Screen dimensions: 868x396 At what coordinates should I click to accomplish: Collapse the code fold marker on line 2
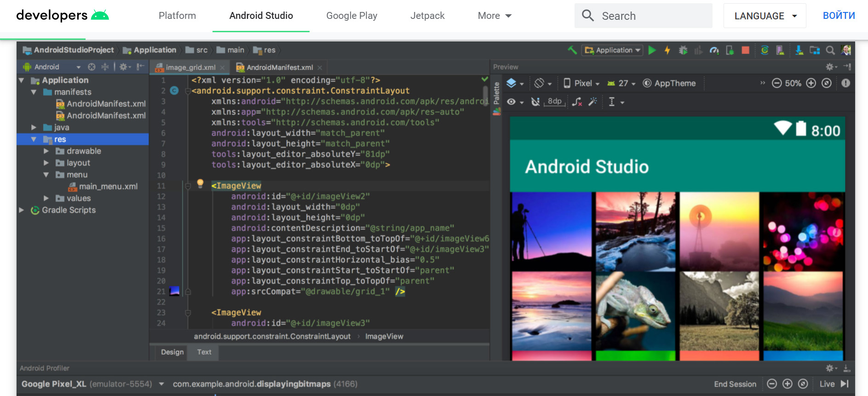coord(188,91)
